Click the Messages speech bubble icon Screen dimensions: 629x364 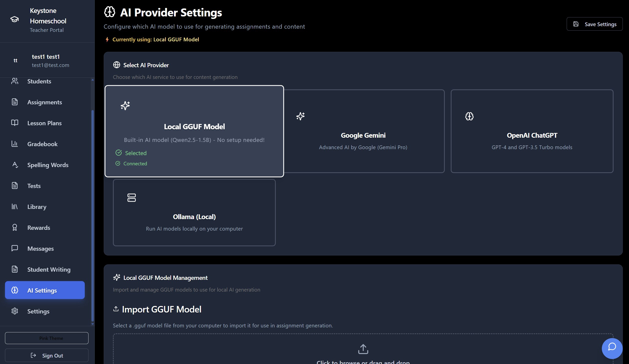(x=15, y=248)
